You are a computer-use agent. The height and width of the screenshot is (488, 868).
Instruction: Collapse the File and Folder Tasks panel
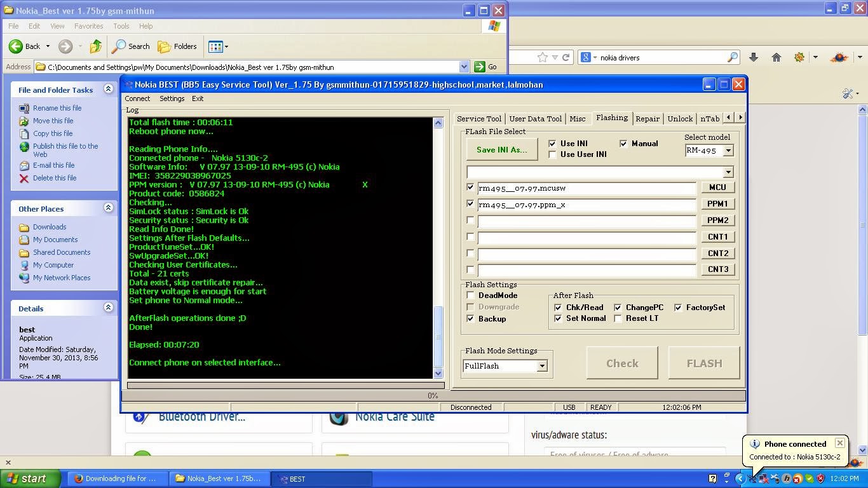pyautogui.click(x=108, y=90)
